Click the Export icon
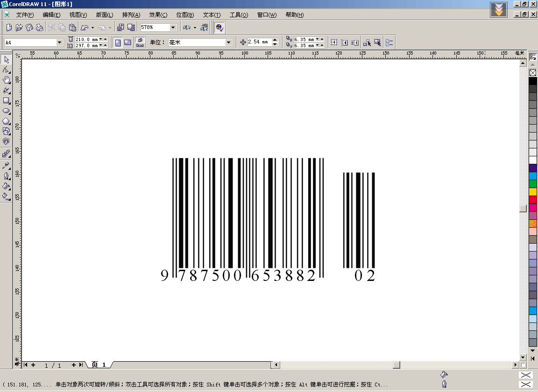Viewport: 538px width, 392px height. pyautogui.click(x=131, y=28)
